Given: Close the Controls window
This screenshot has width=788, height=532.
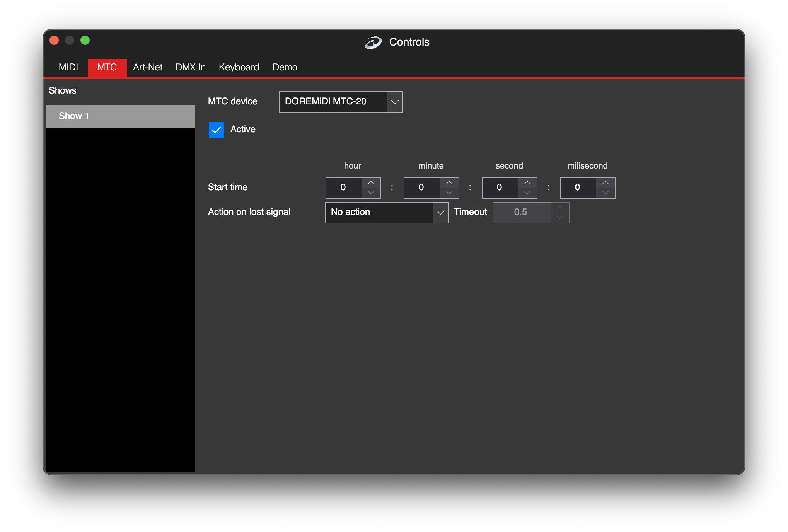Looking at the screenshot, I should (54, 40).
